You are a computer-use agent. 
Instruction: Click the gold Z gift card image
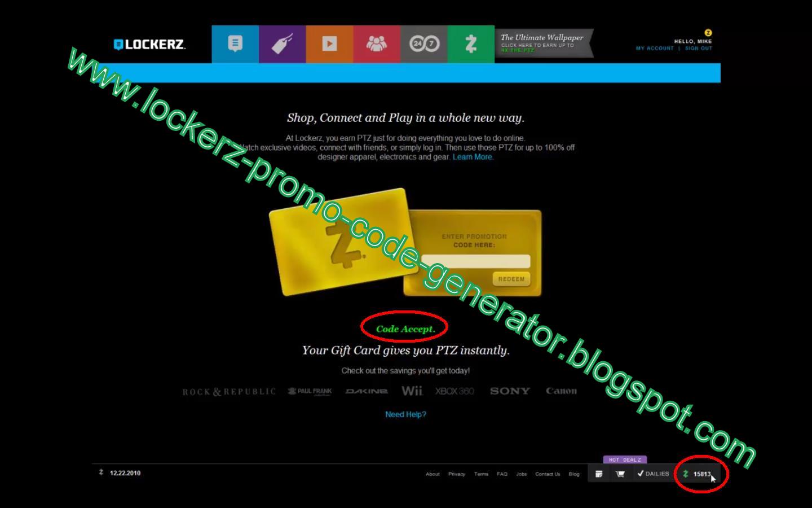(344, 242)
